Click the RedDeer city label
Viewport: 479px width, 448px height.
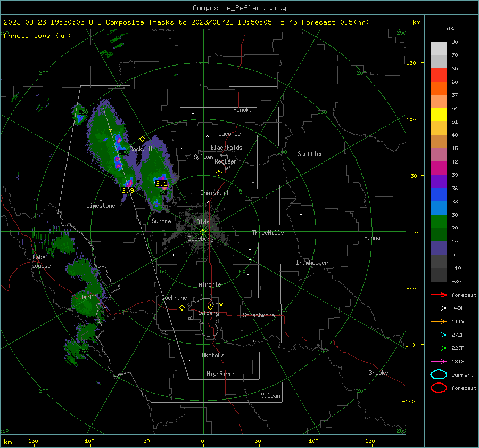click(226, 161)
